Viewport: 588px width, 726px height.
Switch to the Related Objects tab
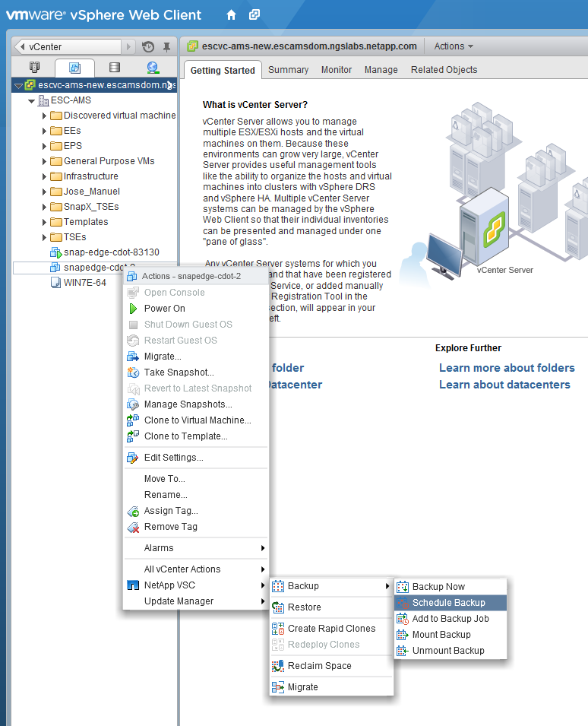click(444, 70)
